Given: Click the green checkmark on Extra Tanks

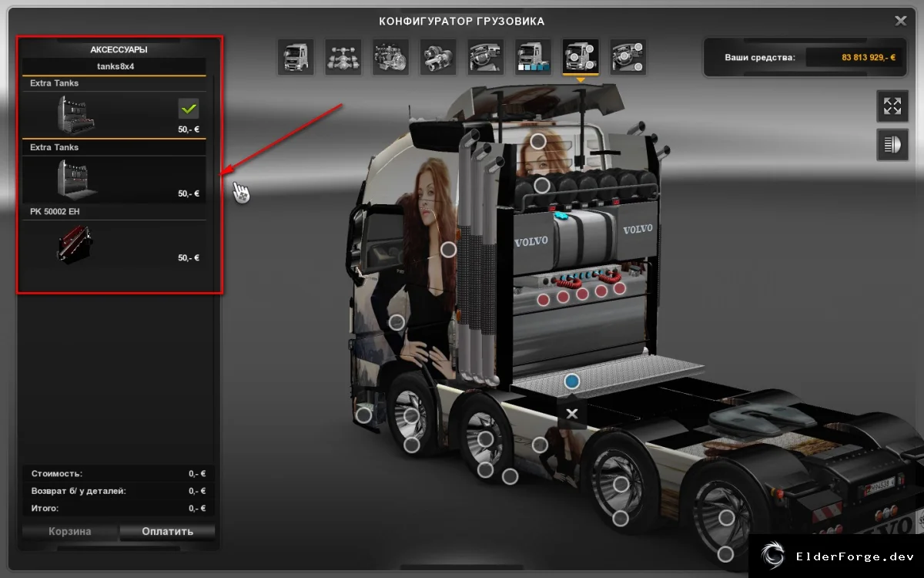Looking at the screenshot, I should [189, 109].
